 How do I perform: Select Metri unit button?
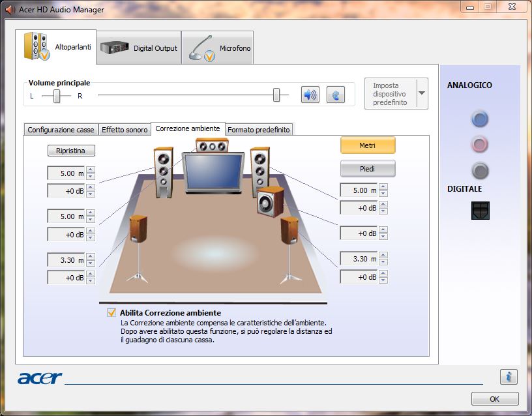pyautogui.click(x=368, y=145)
